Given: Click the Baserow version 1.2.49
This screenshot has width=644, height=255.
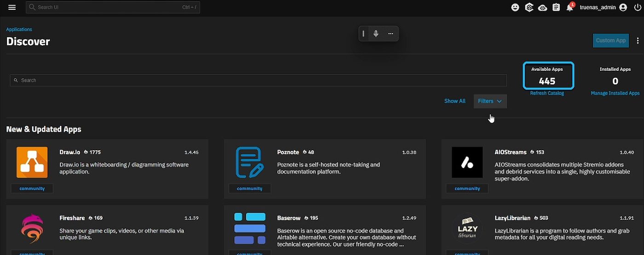Looking at the screenshot, I should point(409,218).
